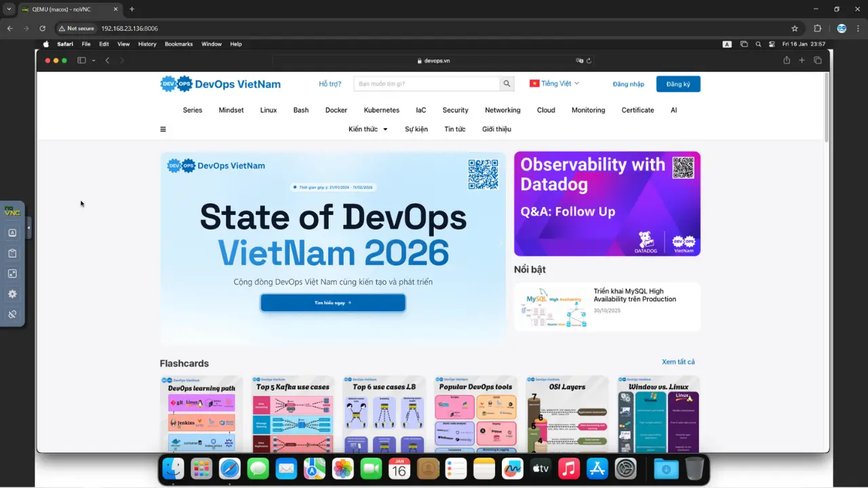Image resolution: width=868 pixels, height=488 pixels.
Task: Click the Đăng ký button
Action: [678, 84]
